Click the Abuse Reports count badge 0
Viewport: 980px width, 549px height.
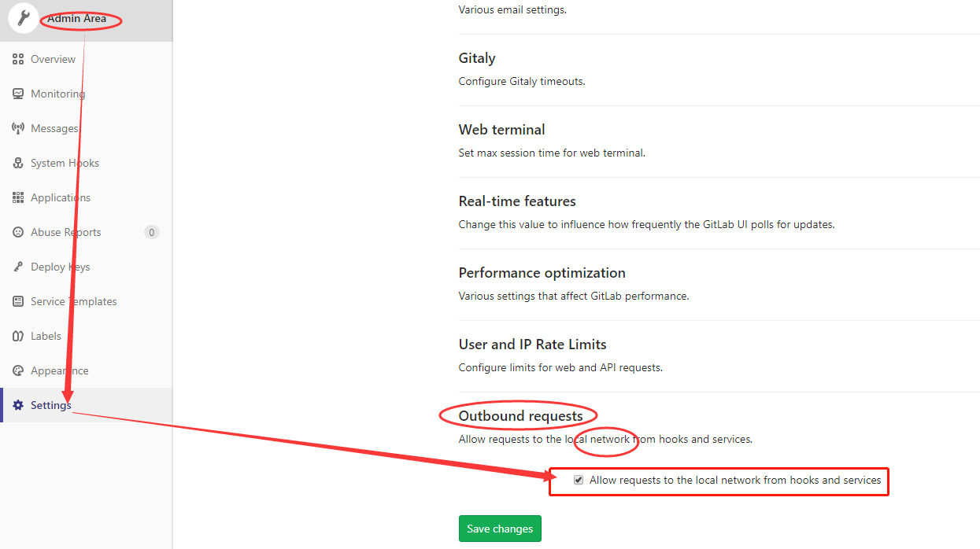click(x=152, y=232)
